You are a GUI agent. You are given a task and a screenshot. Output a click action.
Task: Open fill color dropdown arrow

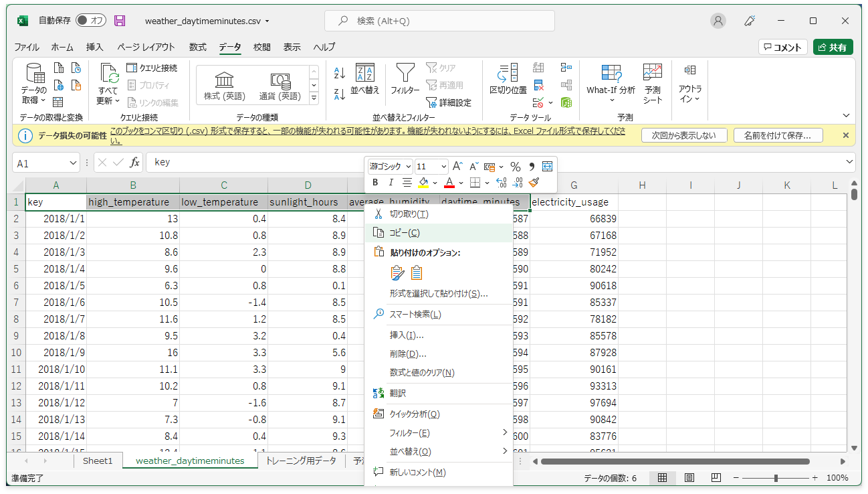[435, 183]
